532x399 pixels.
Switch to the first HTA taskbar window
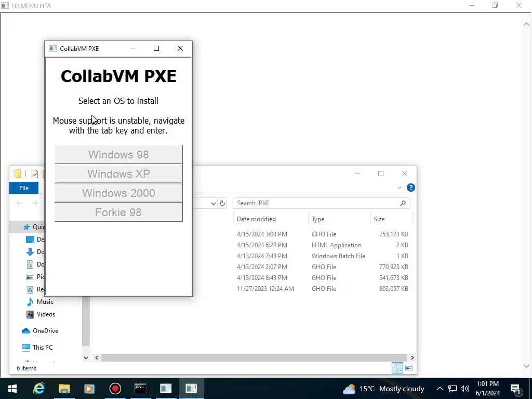point(166,389)
